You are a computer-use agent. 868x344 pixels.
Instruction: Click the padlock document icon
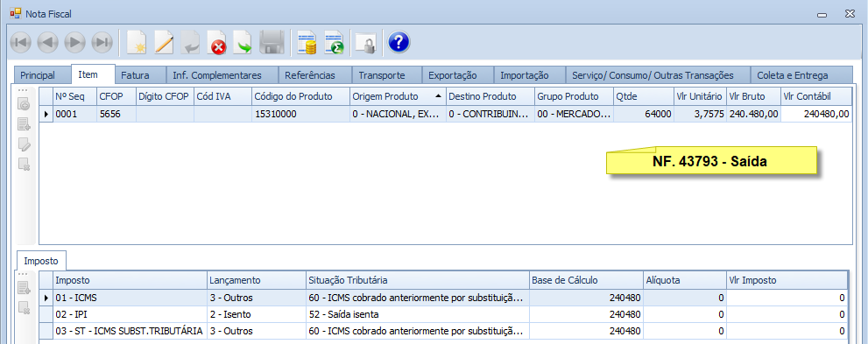coord(366,43)
